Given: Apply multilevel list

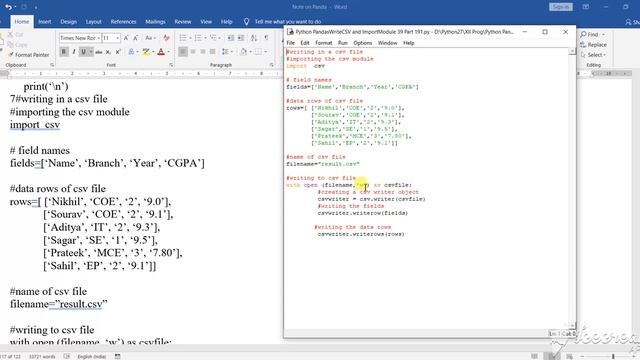Looking at the screenshot, I should [214, 38].
